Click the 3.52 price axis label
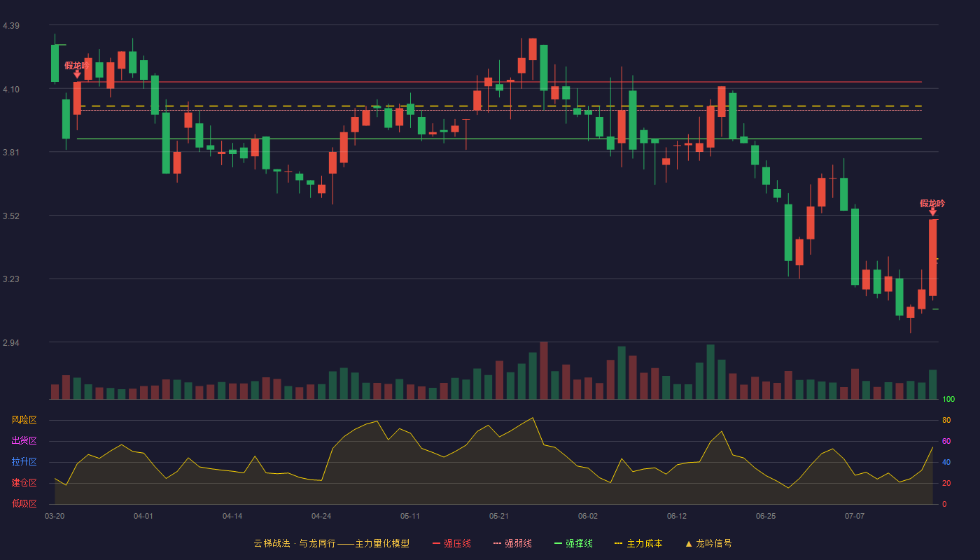This screenshot has height=560, width=980. (11, 216)
